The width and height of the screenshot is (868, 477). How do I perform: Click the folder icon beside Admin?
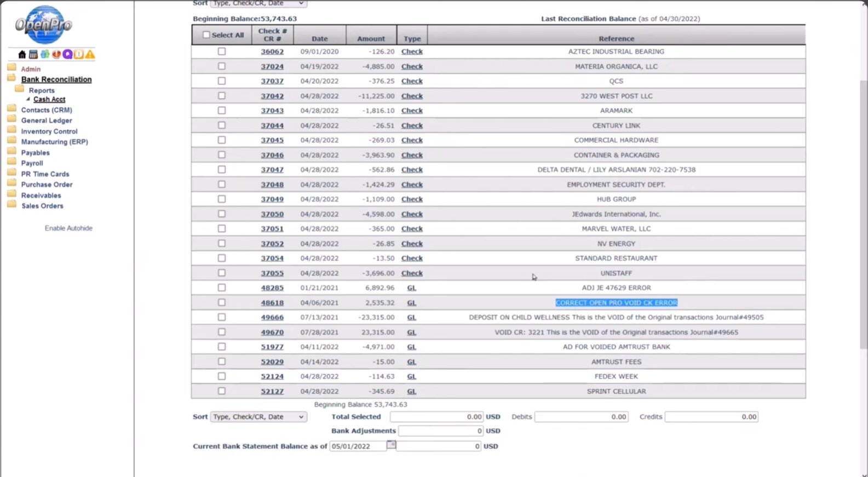[12, 67]
